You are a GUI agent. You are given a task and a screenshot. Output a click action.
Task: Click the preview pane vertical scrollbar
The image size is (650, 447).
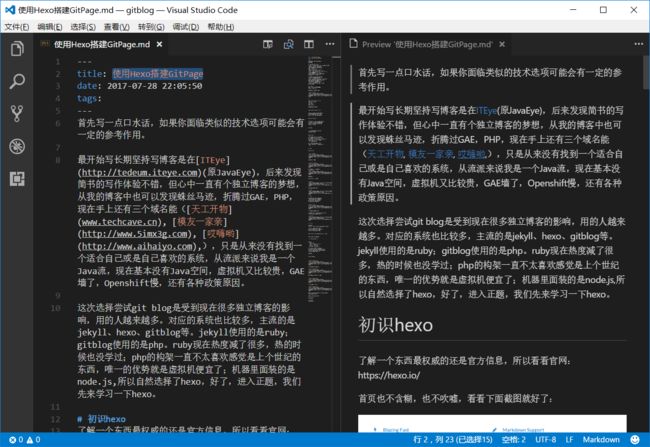[x=646, y=73]
